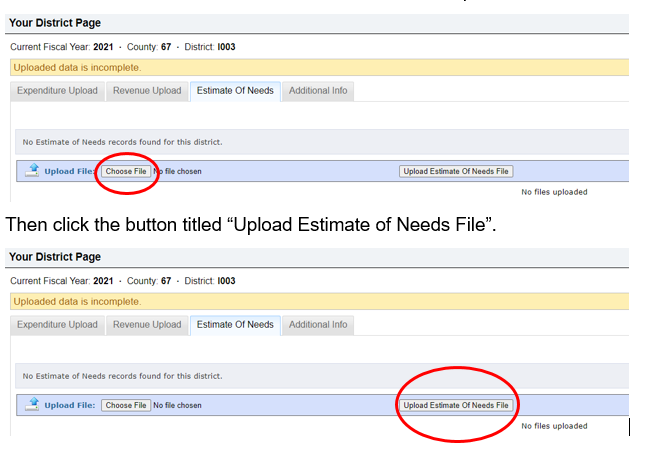Click the 'No file chosen' text in the upper panel
The height and width of the screenshot is (453, 666).
[x=177, y=171]
